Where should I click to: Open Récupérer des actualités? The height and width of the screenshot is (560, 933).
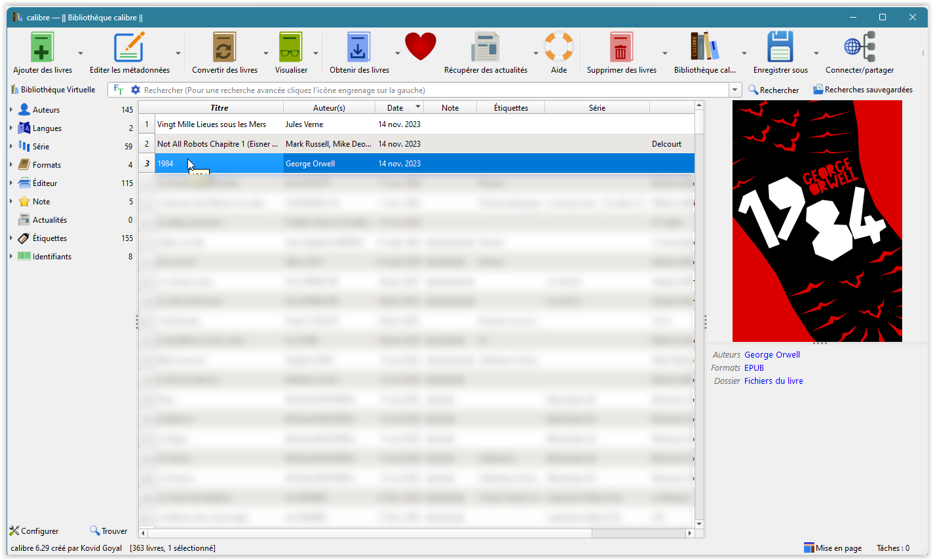point(485,48)
